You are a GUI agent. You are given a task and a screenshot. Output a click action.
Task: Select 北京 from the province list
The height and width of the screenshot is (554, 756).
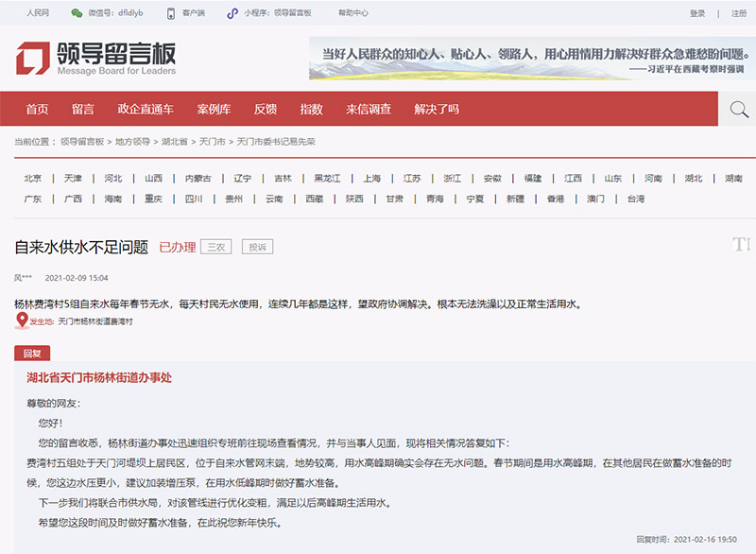[33, 178]
